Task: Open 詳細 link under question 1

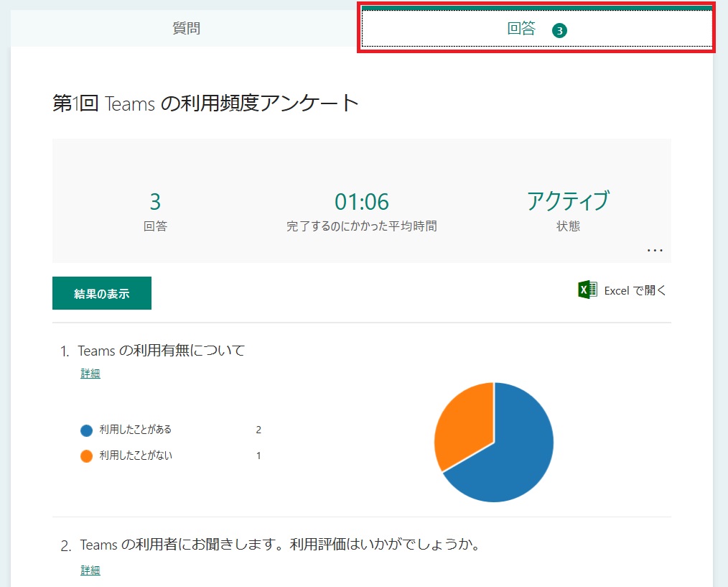Action: click(90, 373)
